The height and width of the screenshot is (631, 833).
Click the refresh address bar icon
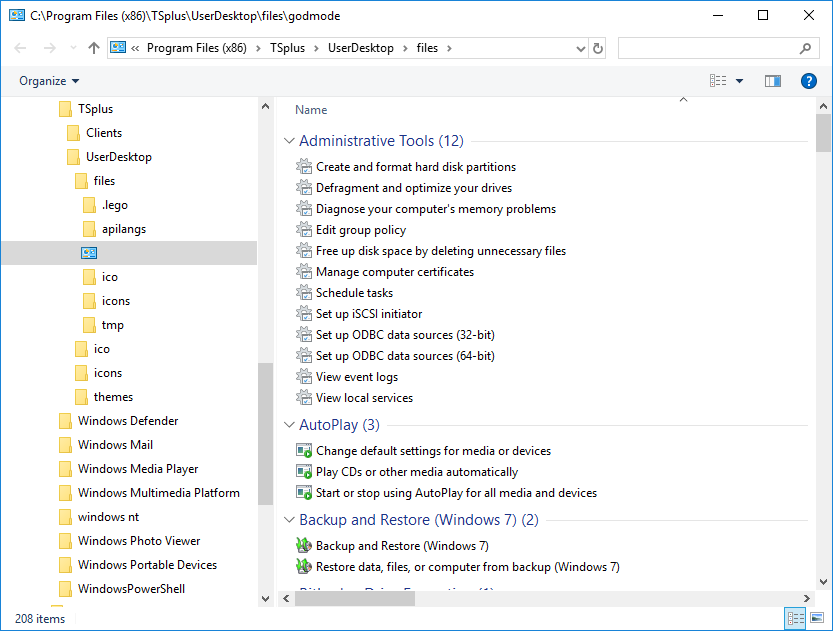tap(598, 48)
